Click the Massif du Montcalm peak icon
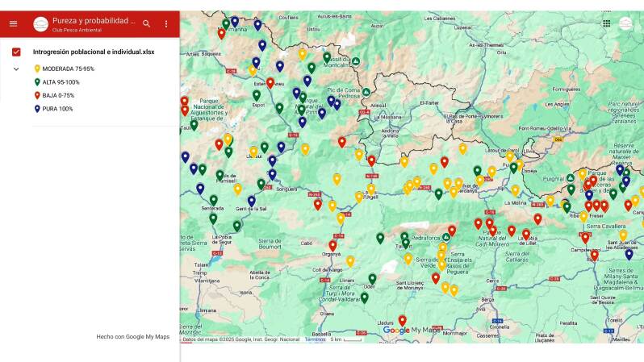Screen dimensions: 644x362 [356, 61]
